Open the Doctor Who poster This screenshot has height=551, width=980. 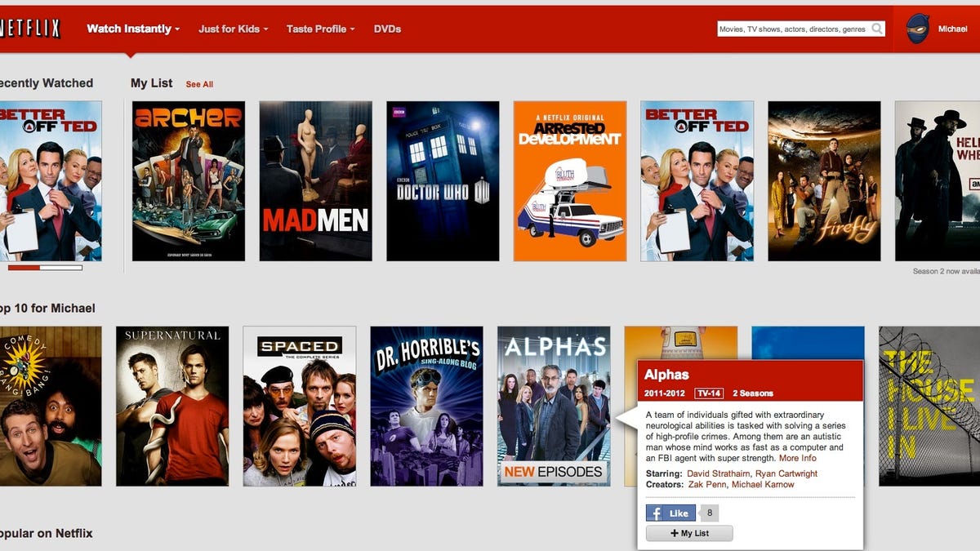tap(443, 181)
